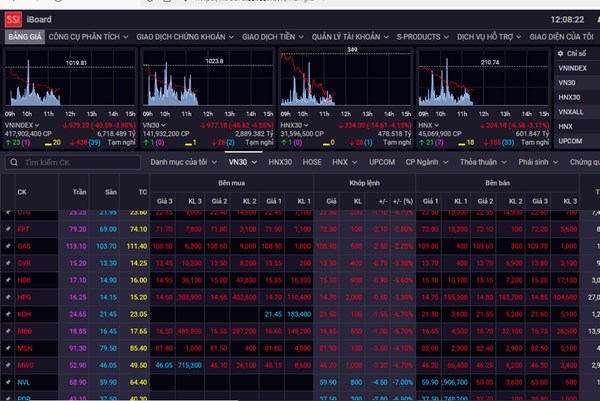The image size is (600, 401).
Task: Click the Tìm kiếm CK search field
Action: tap(73, 163)
